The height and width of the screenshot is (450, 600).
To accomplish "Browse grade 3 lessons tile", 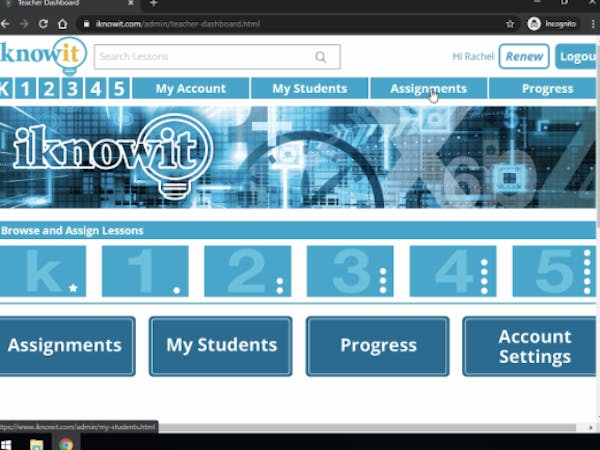I will (x=350, y=271).
